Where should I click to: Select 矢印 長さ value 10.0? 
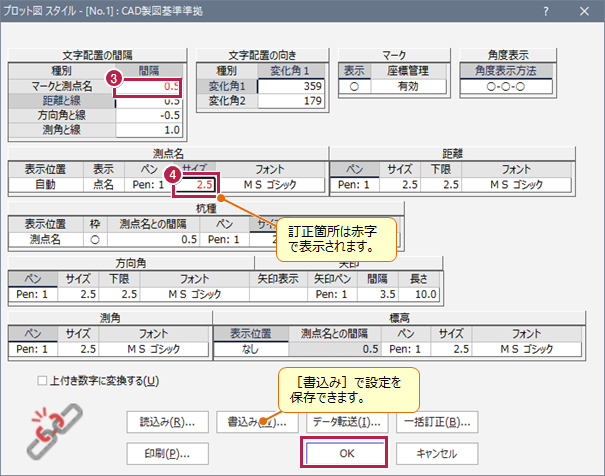pyautogui.click(x=418, y=294)
